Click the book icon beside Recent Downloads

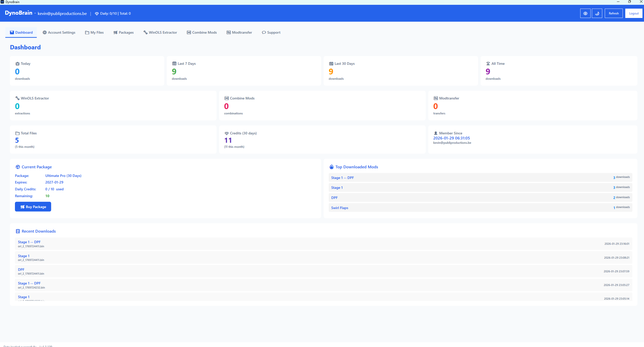[18, 231]
